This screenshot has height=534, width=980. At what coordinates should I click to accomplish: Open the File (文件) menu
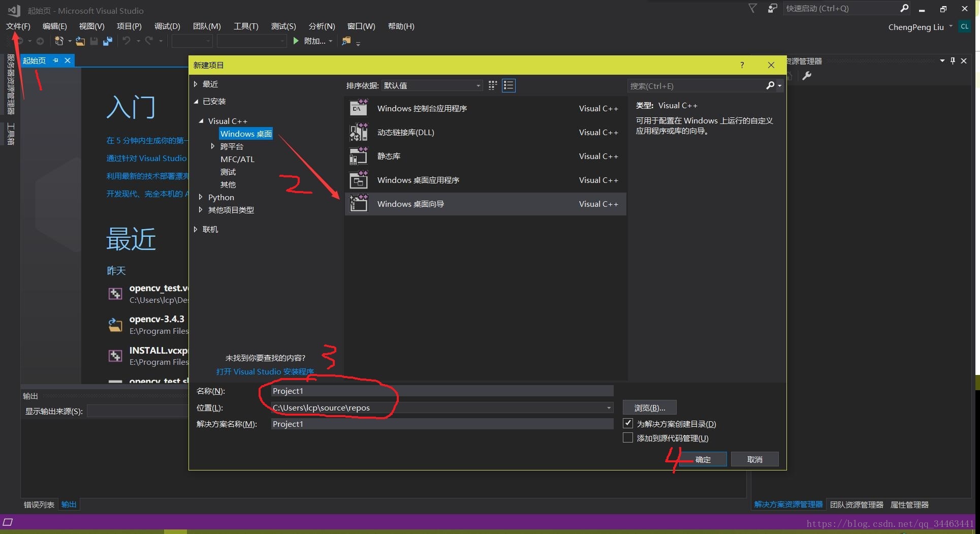tap(18, 26)
